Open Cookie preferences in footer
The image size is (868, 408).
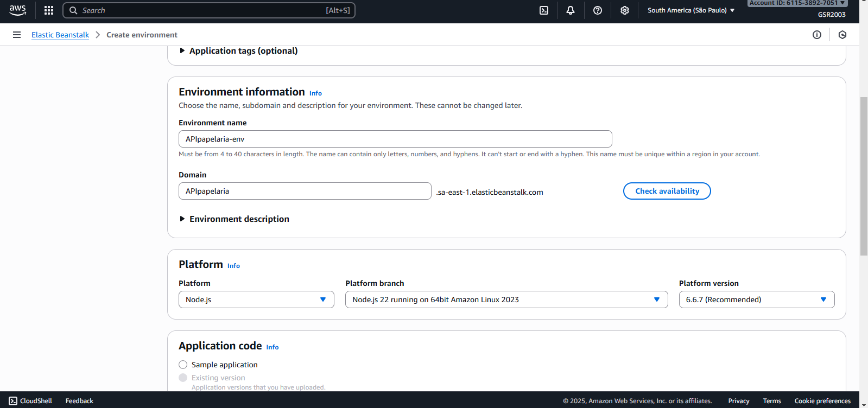[822, 401]
